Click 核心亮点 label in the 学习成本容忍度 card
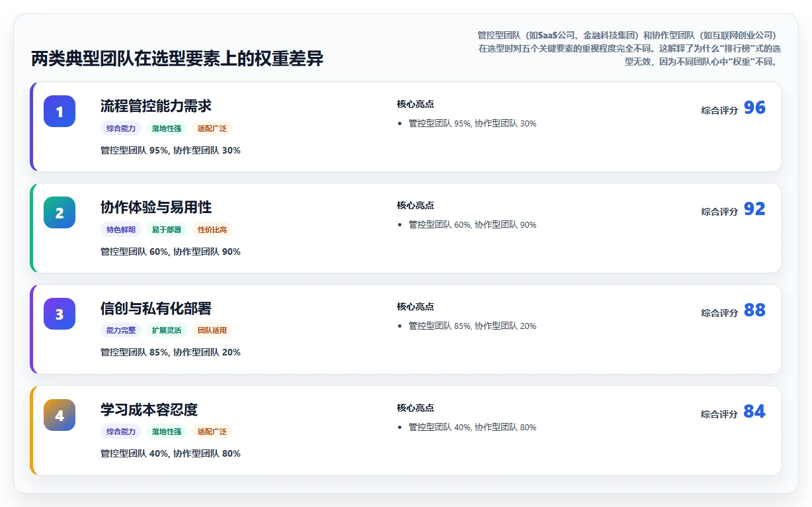 pyautogui.click(x=415, y=408)
